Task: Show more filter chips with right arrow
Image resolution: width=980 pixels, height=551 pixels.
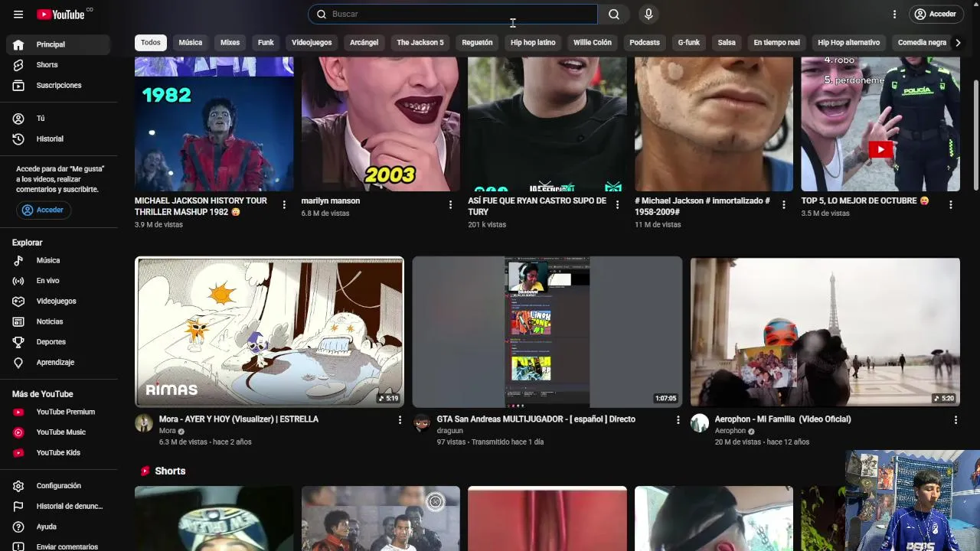Action: [957, 43]
